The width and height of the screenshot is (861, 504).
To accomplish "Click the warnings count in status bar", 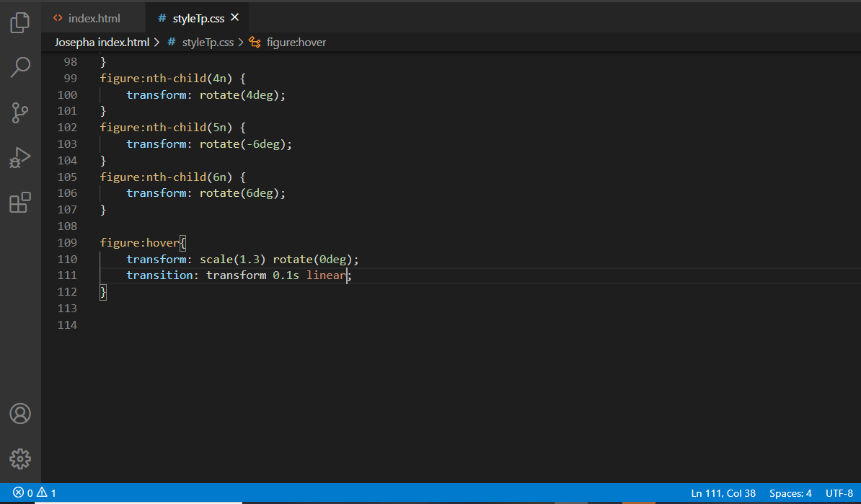I will click(x=47, y=492).
